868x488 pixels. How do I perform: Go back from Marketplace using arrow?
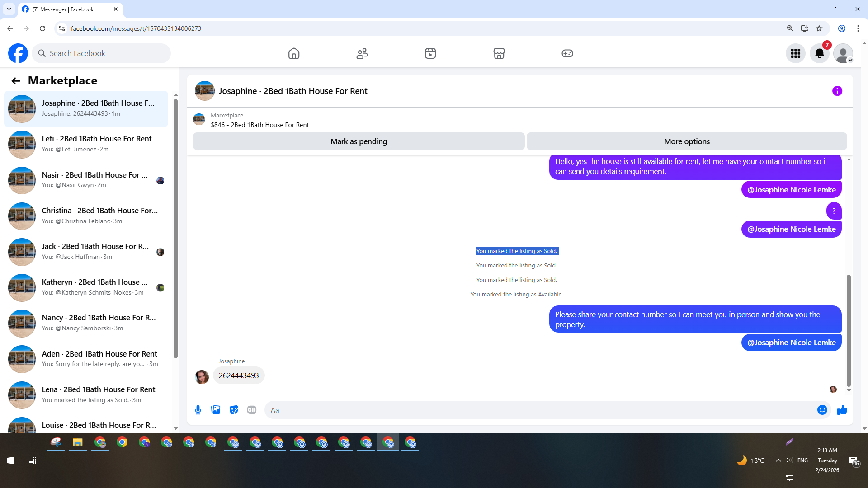16,81
